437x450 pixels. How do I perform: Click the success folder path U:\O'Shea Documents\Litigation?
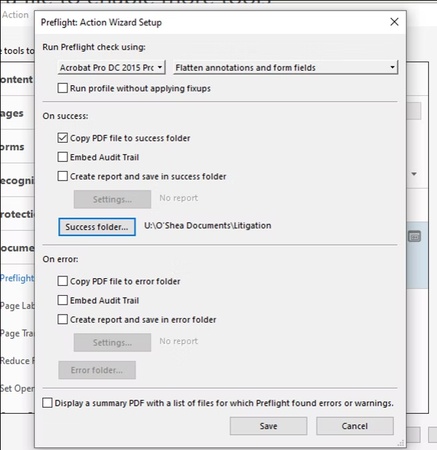tap(208, 226)
